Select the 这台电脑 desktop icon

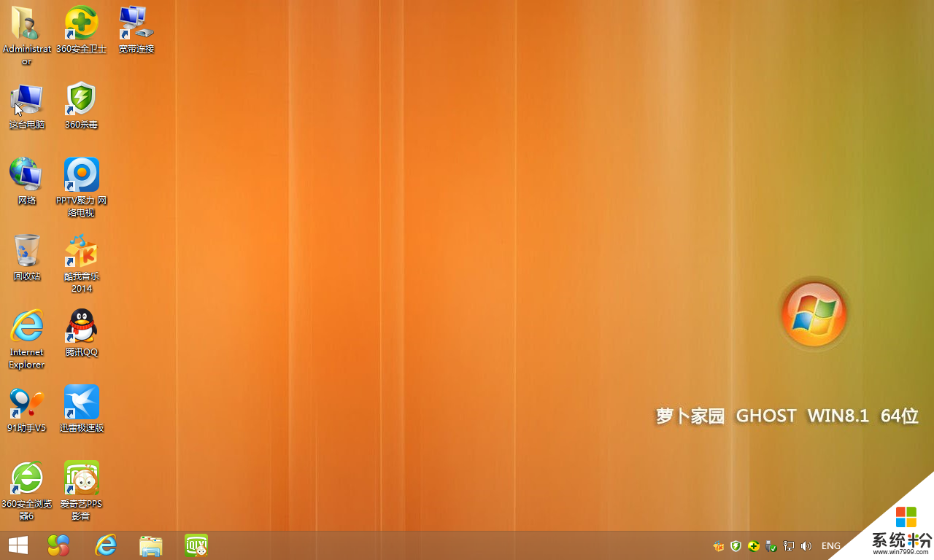point(26,100)
